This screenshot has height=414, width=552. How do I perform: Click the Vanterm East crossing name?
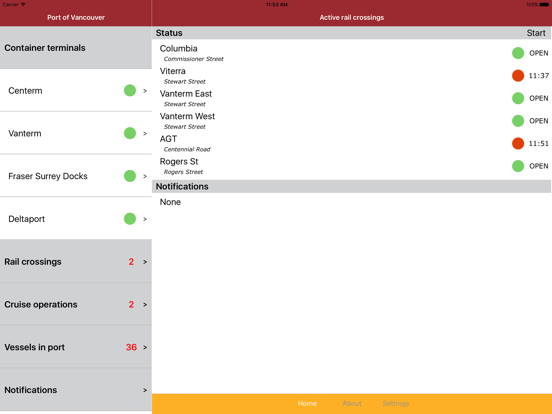click(x=186, y=94)
